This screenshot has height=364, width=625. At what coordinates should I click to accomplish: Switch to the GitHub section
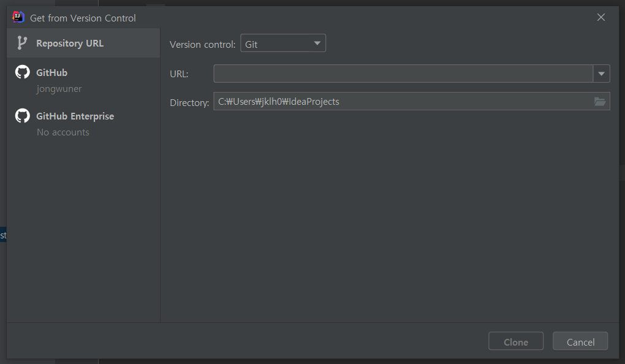[52, 73]
